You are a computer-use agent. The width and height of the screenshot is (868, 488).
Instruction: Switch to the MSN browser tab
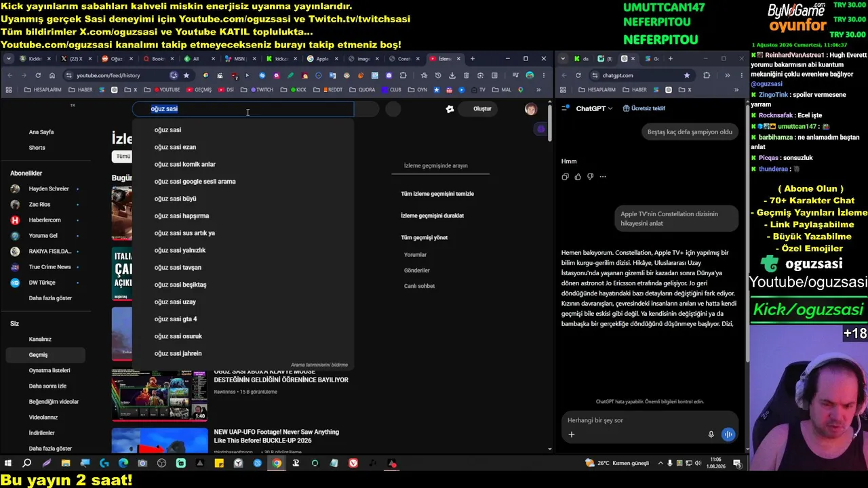tap(239, 59)
